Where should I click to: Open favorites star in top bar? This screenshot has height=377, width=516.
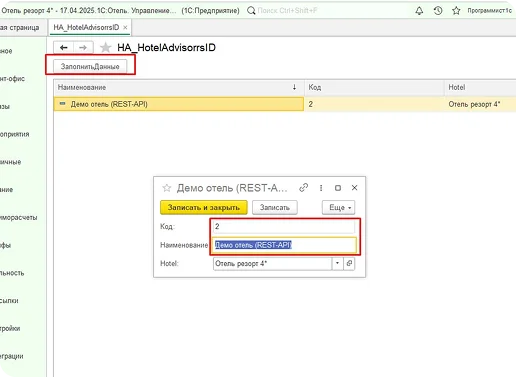click(456, 11)
